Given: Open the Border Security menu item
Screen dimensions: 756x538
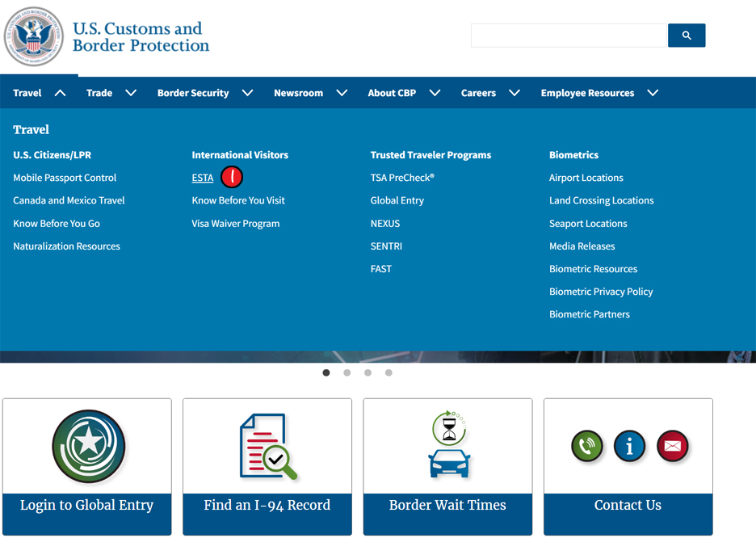Looking at the screenshot, I should tap(193, 93).
